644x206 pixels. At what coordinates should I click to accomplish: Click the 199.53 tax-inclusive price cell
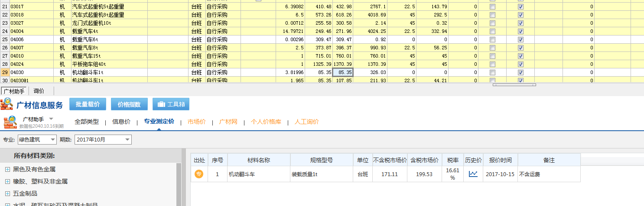[x=424, y=174]
